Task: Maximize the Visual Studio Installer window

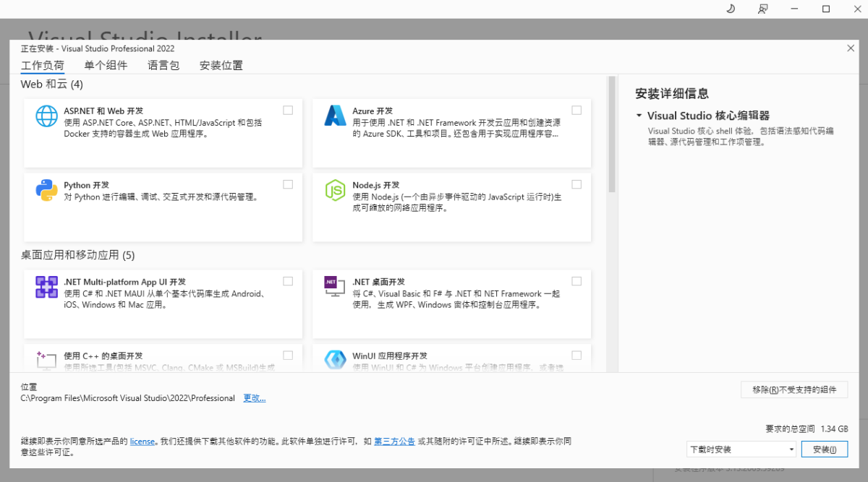Action: (826, 9)
